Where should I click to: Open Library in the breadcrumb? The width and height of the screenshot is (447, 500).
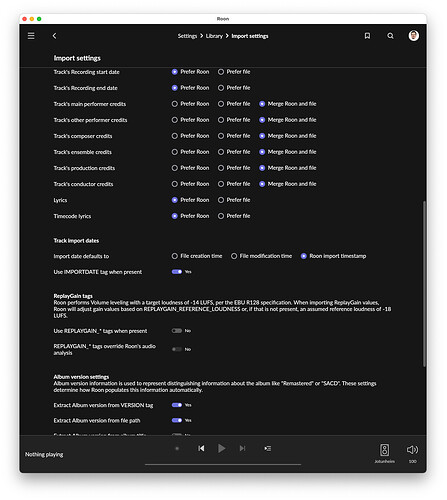click(214, 36)
